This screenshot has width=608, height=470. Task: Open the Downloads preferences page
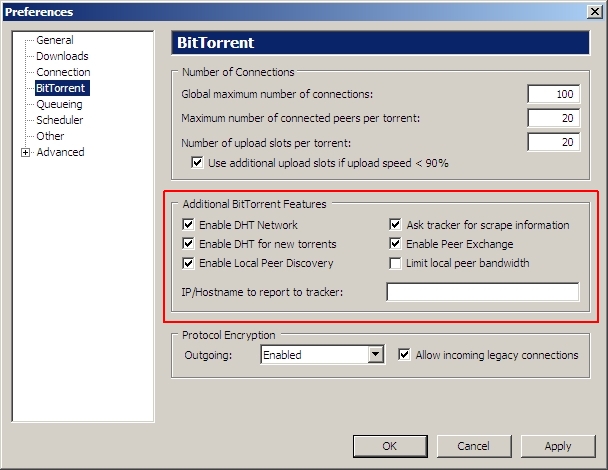pyautogui.click(x=62, y=56)
